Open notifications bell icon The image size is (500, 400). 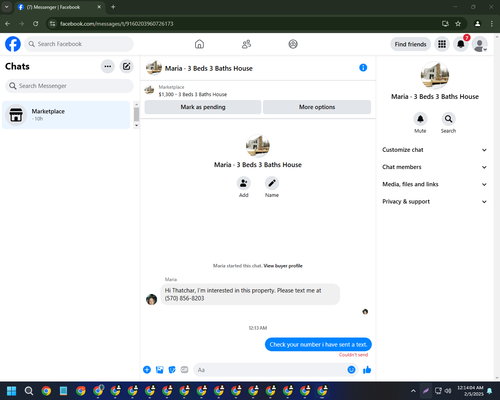(x=461, y=44)
